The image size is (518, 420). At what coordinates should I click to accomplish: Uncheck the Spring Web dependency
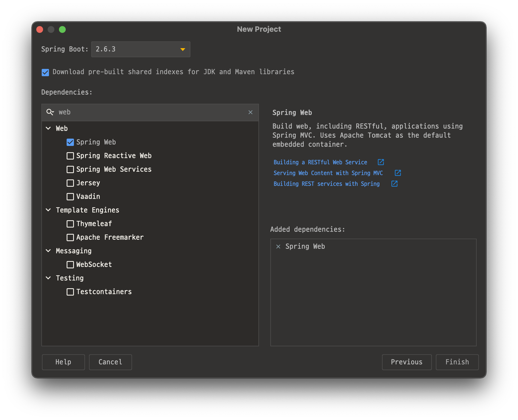(x=70, y=142)
